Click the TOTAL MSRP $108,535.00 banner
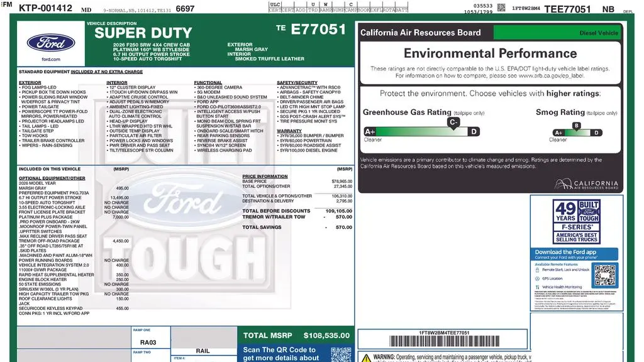 point(296,336)
